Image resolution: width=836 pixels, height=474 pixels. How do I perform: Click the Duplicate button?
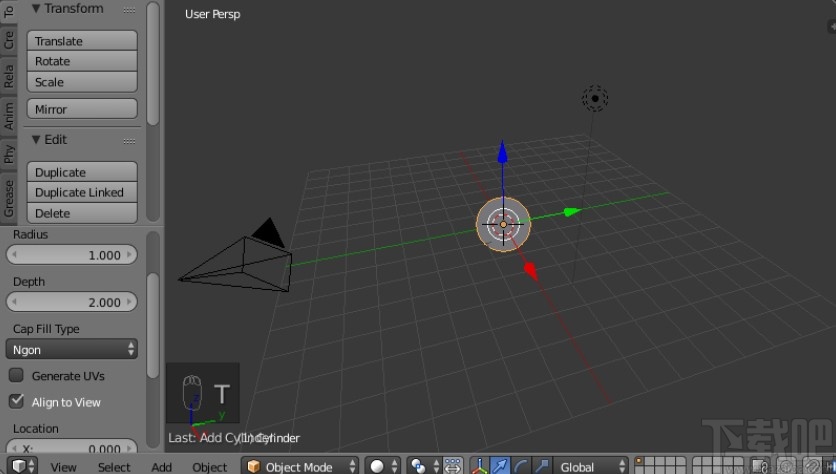[82, 172]
